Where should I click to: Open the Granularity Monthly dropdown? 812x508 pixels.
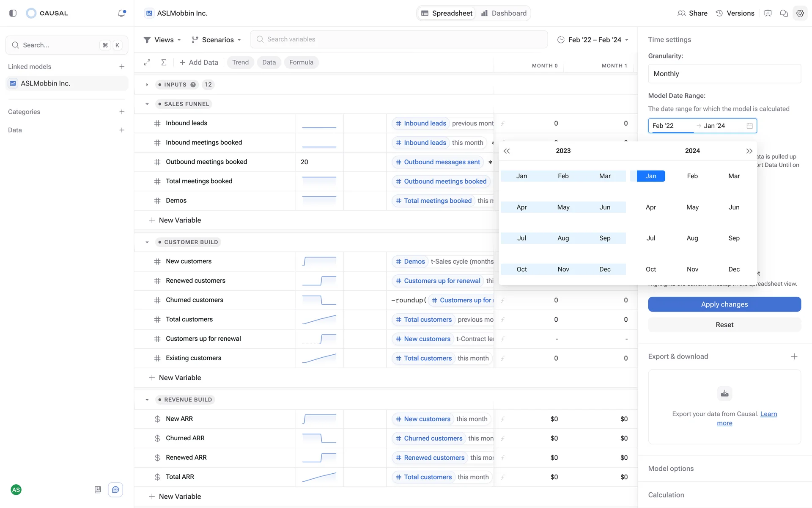click(x=724, y=74)
